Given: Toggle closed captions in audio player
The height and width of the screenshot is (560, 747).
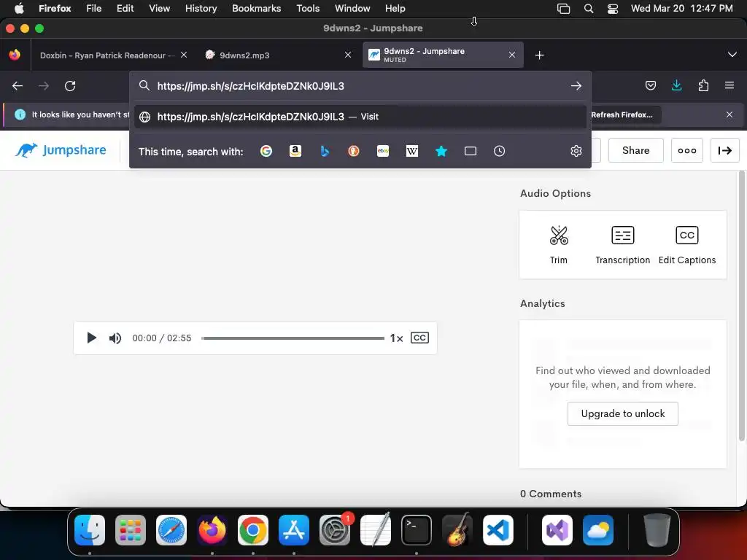Looking at the screenshot, I should 419,338.
